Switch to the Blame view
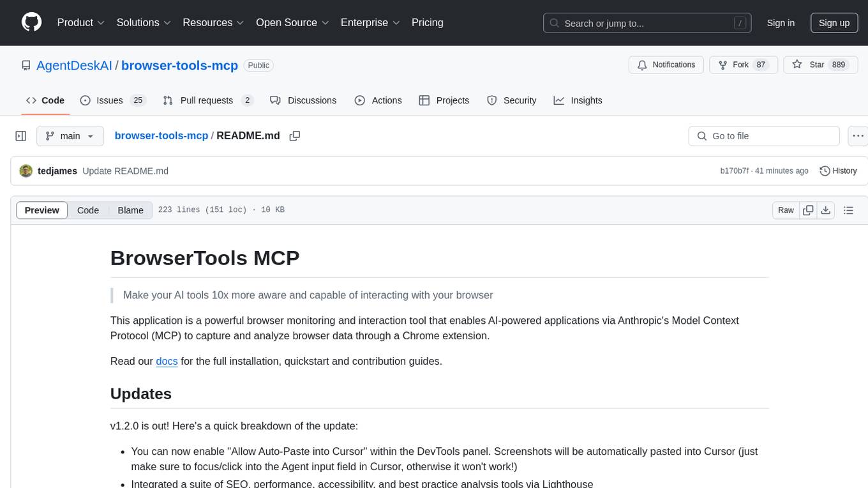Screen dimensions: 868x488 [131, 210]
